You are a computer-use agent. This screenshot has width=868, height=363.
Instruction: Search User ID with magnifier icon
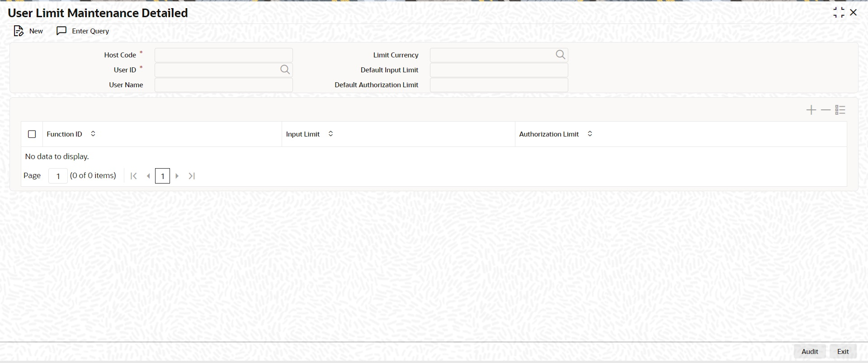(285, 70)
